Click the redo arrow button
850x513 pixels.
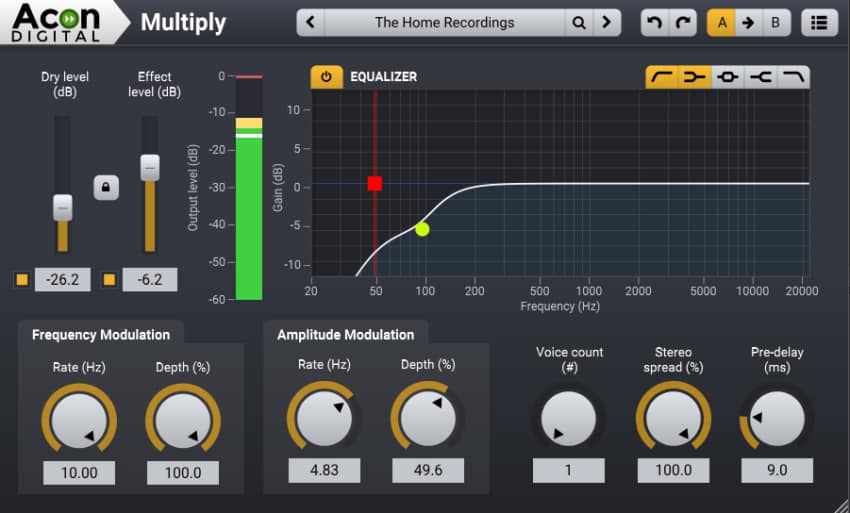(682, 22)
